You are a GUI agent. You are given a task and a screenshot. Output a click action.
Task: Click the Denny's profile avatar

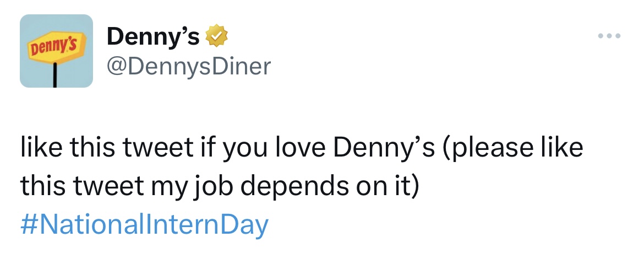click(x=56, y=51)
